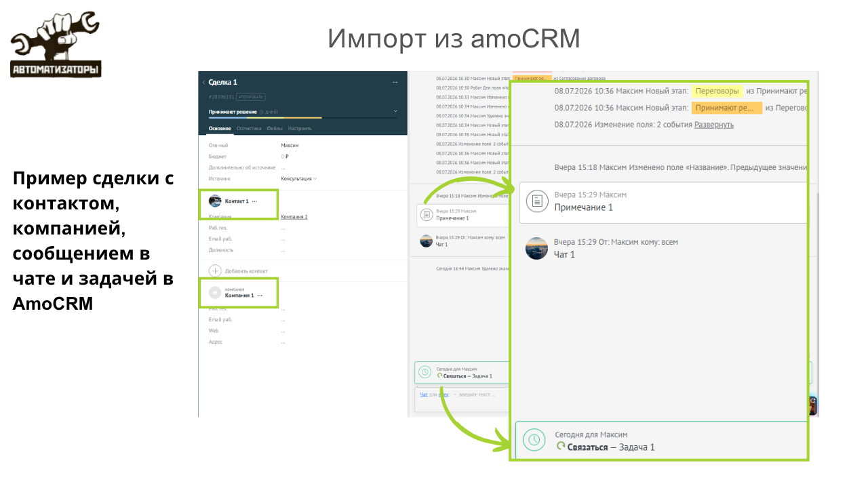Click the Бюджет value 0 ₽
The height and width of the screenshot is (488, 868).
285,157
